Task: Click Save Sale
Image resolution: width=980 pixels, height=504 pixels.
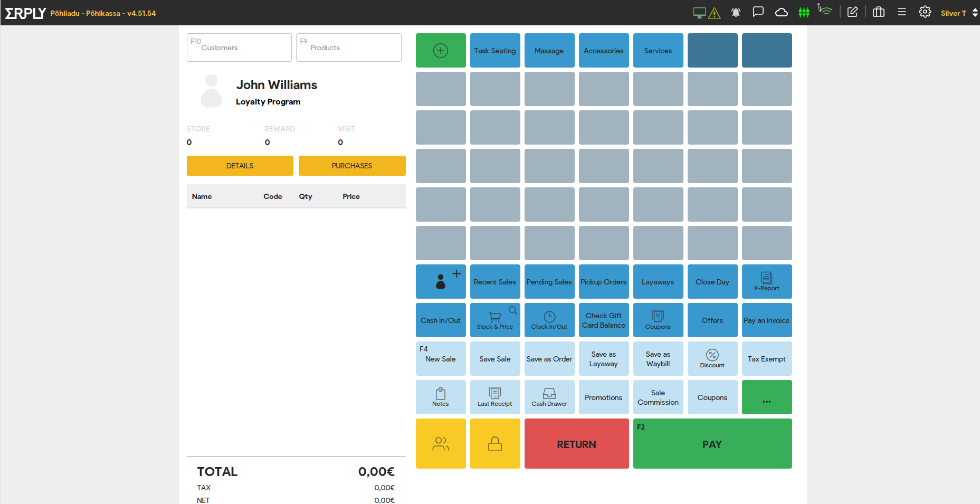Action: [495, 359]
